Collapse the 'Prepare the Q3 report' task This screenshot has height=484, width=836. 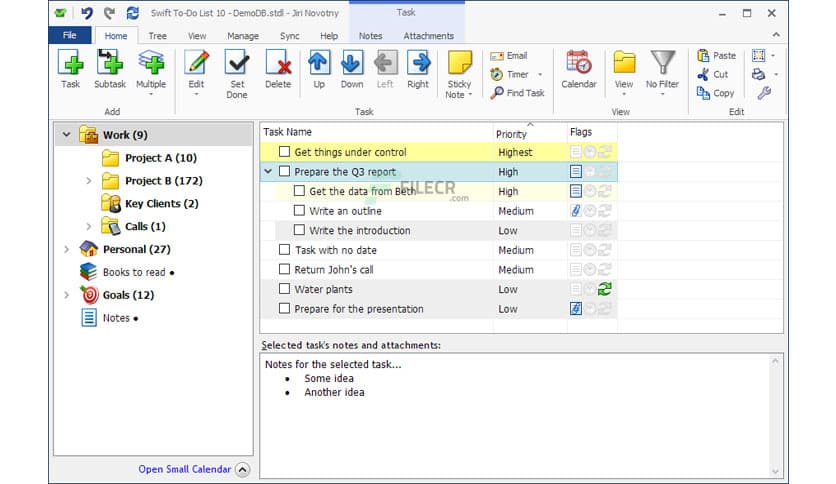coord(268,172)
